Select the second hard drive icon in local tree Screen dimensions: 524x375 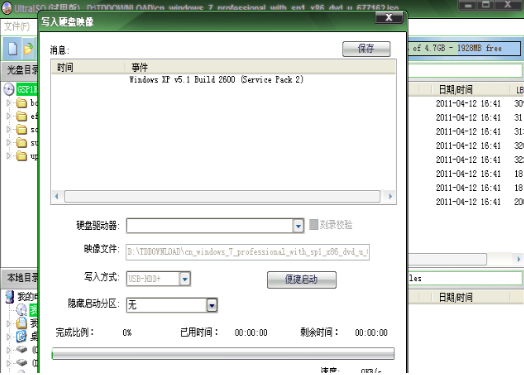(22, 362)
